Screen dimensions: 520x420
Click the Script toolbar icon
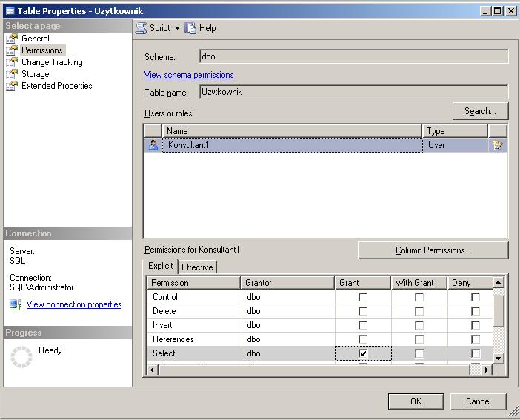(141, 28)
